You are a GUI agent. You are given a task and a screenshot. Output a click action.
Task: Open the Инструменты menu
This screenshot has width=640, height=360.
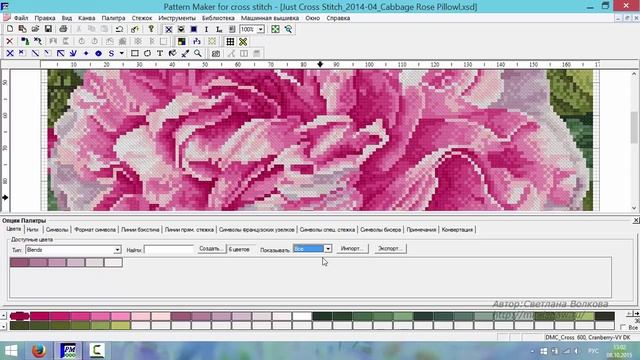point(177,18)
